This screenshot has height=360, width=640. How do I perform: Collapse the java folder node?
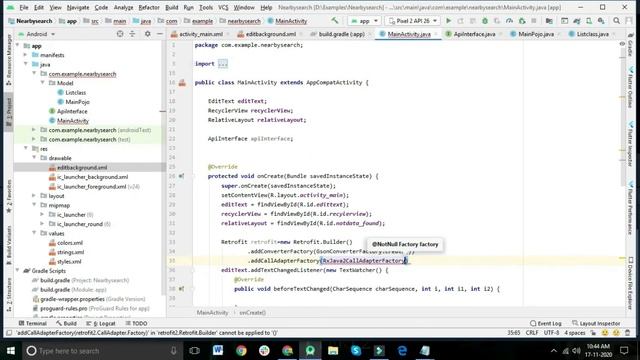tap(26, 64)
